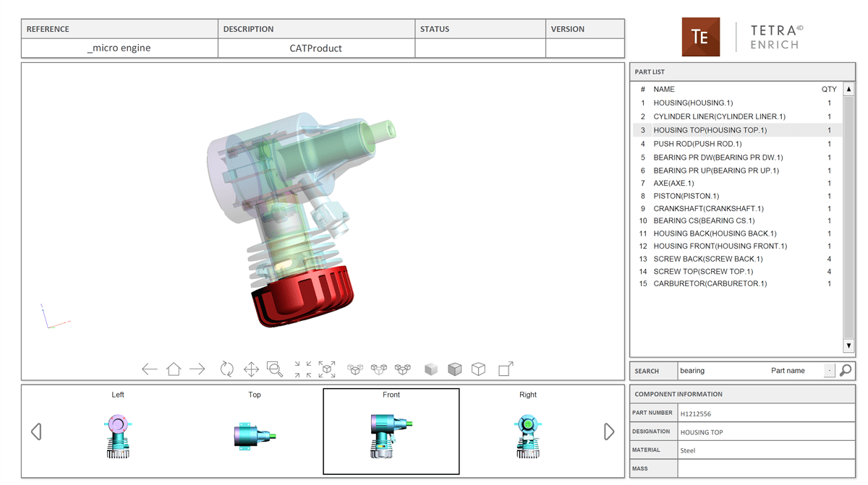This screenshot has height=485, width=868.
Task: Click the second triple-cube assembly icon
Action: tap(379, 369)
